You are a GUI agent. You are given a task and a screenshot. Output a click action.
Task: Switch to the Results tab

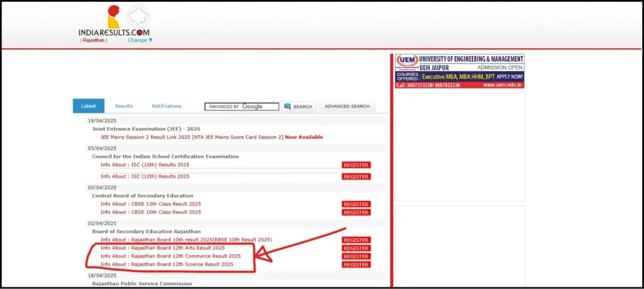click(x=124, y=106)
